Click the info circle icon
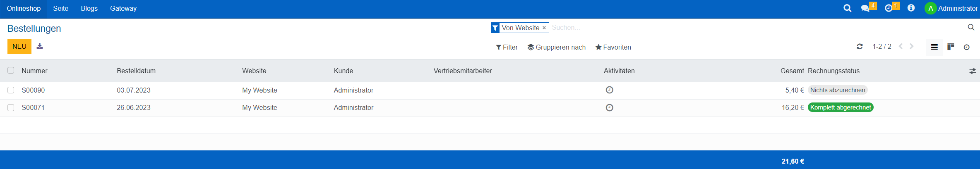 click(x=911, y=8)
